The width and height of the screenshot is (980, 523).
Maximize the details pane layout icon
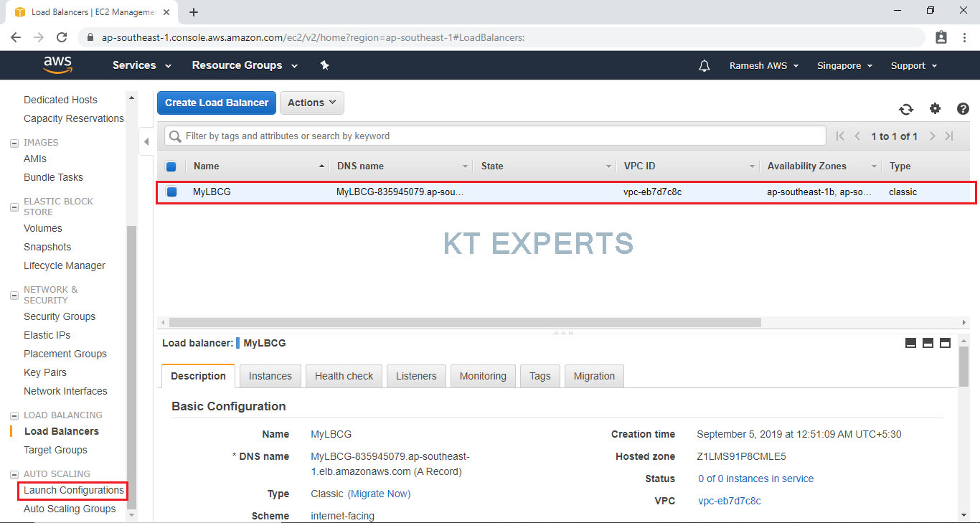[945, 343]
